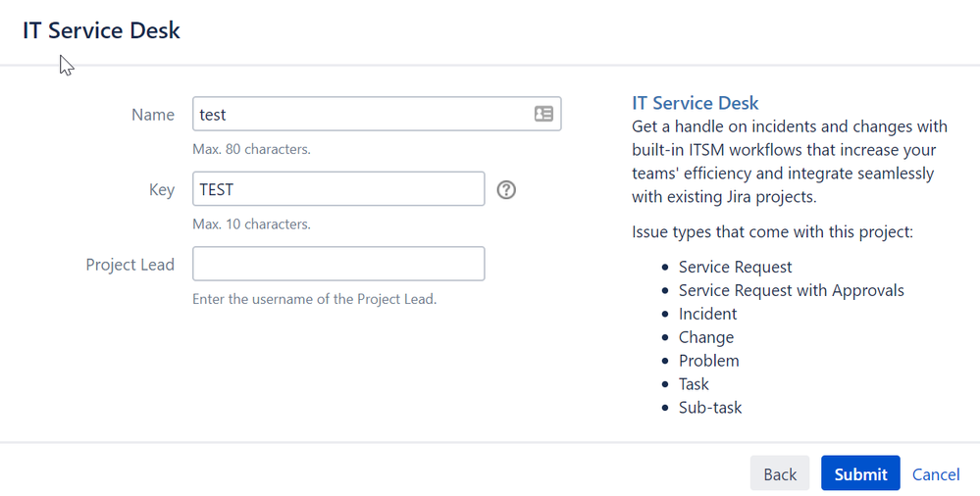Focus the Name input field containing test
The image size is (980, 496).
pos(377,114)
